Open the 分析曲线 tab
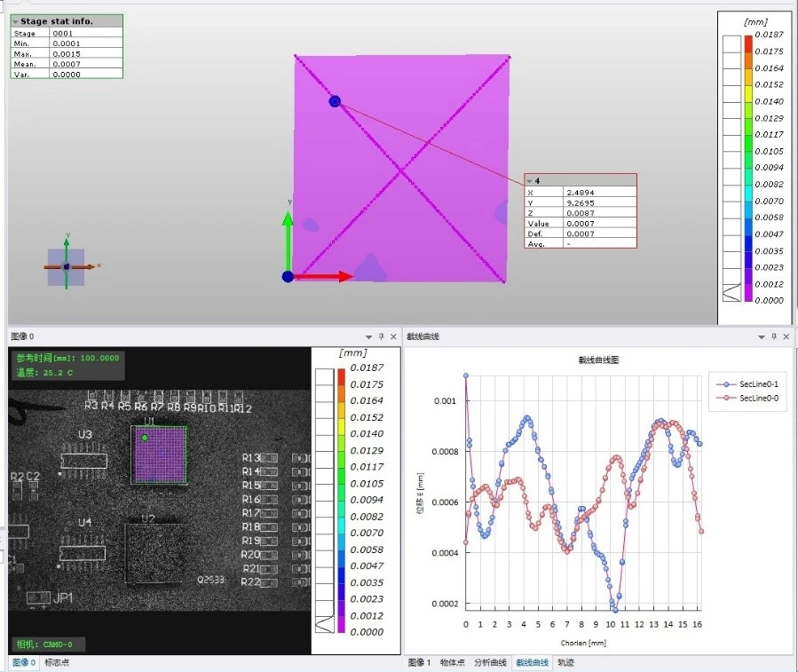798x672 pixels. [x=490, y=662]
